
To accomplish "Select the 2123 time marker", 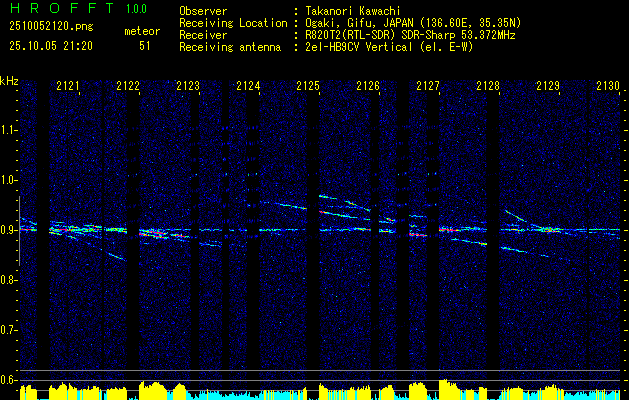I will tap(188, 85).
